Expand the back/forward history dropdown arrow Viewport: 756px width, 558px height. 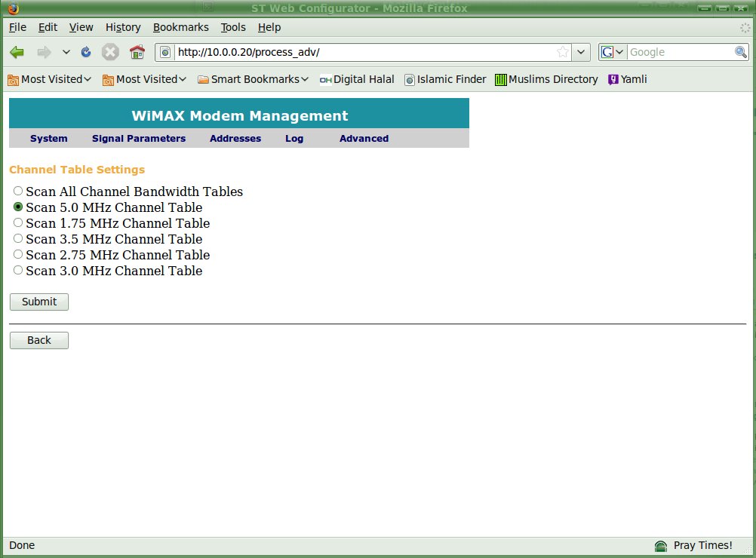tap(66, 52)
